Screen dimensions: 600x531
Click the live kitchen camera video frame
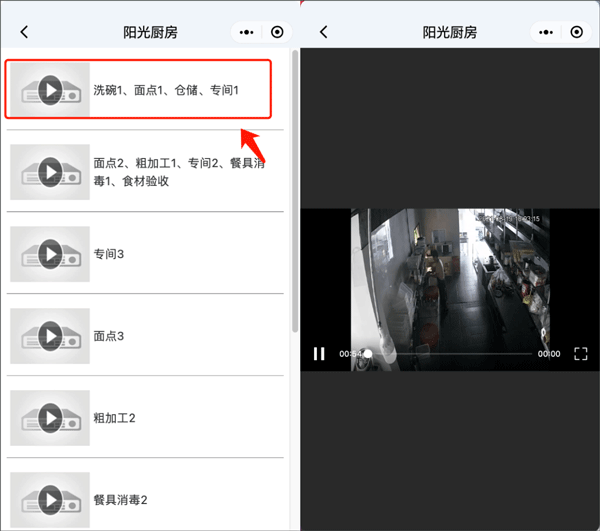click(x=450, y=280)
